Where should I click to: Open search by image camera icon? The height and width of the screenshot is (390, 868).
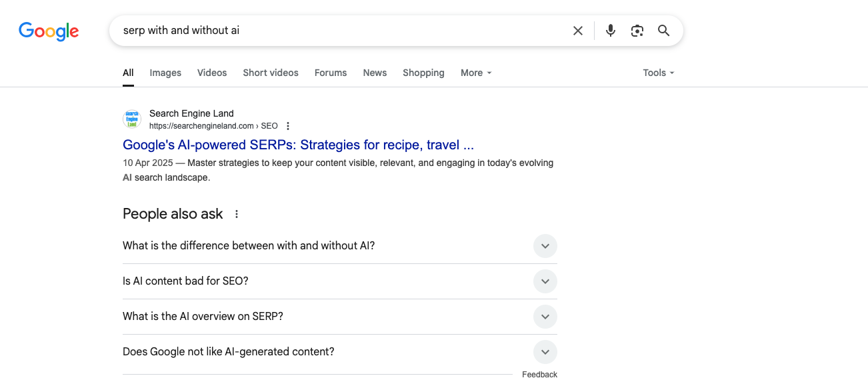(x=637, y=31)
